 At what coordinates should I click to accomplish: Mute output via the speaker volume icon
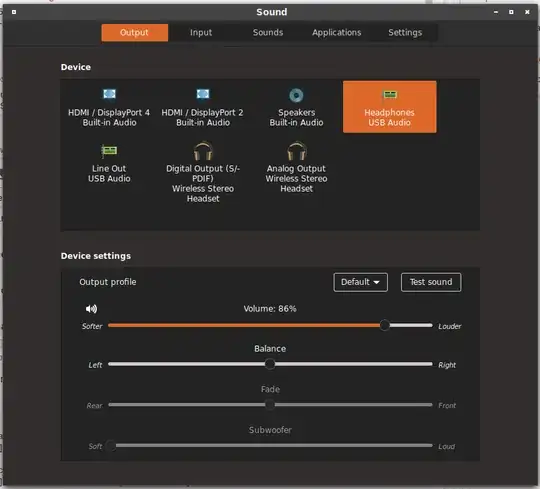click(x=91, y=309)
